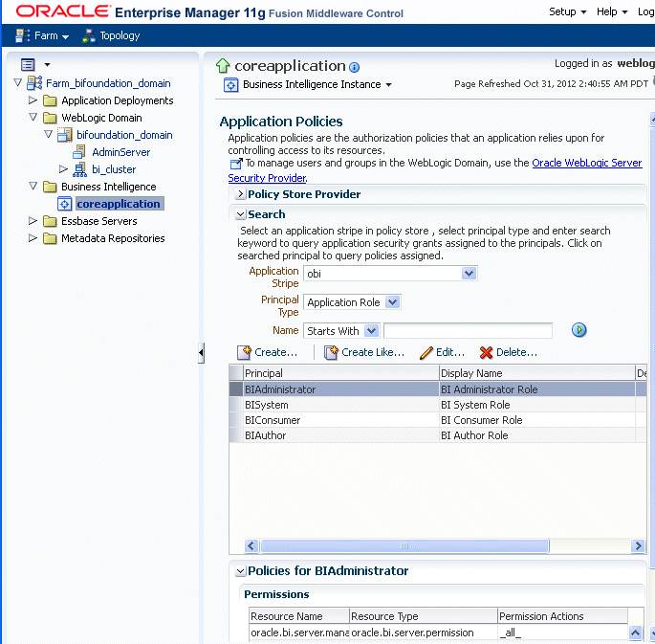
Task: Select the BIConsumer row
Action: pos(437,420)
